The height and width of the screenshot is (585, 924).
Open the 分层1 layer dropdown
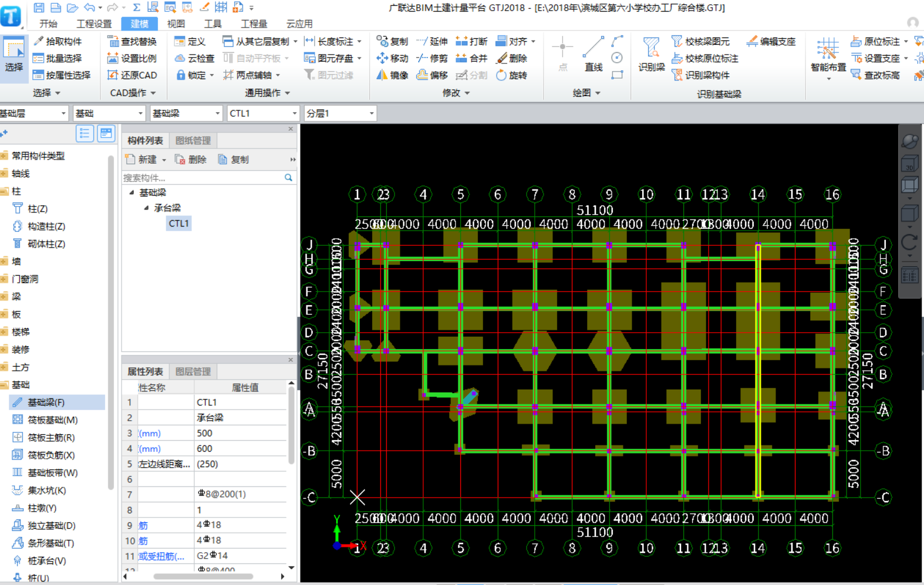pyautogui.click(x=340, y=113)
